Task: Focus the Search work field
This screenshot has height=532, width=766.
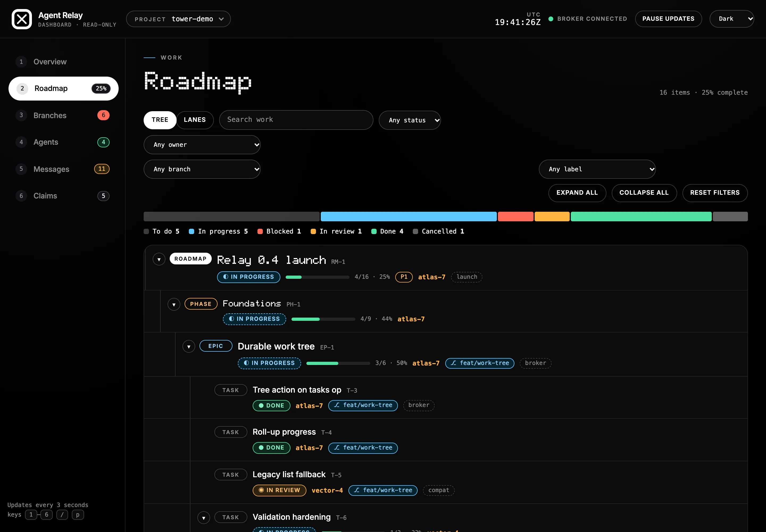Action: coord(296,120)
